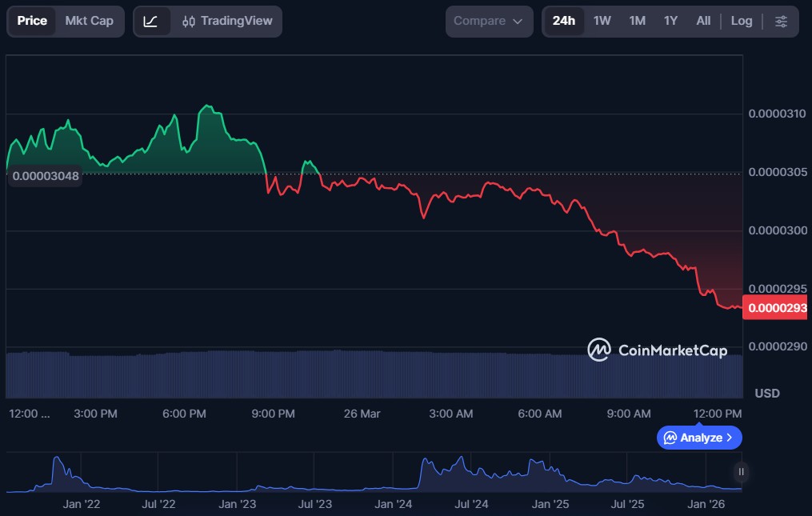This screenshot has width=812, height=516.
Task: Set chart range to 1Y
Action: [x=670, y=22]
